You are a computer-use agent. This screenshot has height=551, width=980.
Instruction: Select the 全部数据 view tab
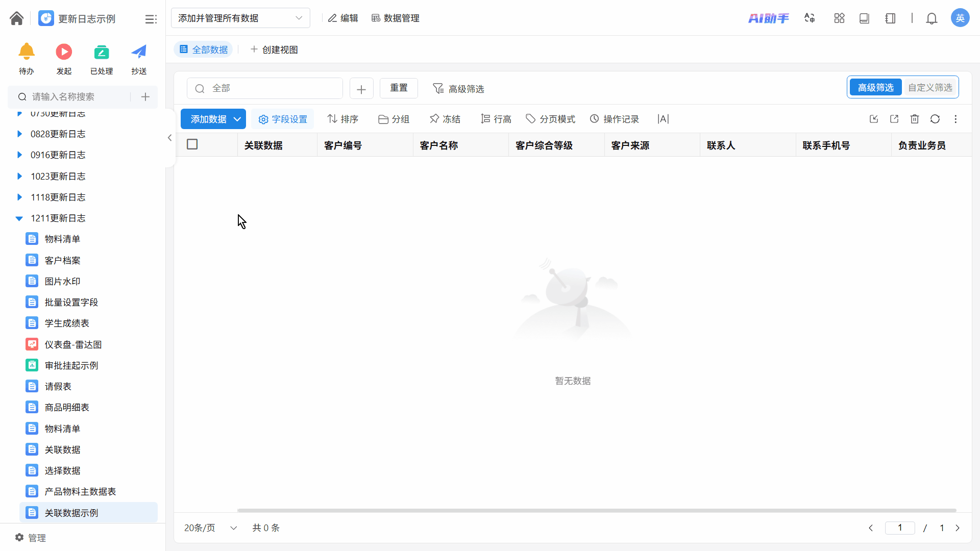pos(204,49)
